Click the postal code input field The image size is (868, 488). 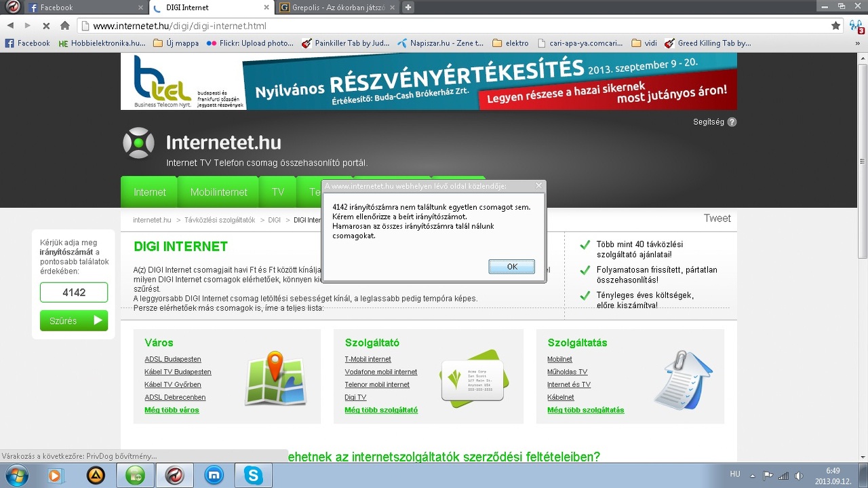[x=74, y=293]
